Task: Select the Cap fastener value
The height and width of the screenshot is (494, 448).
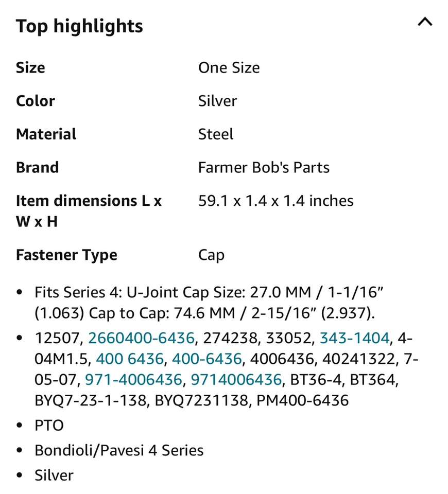Action: click(x=211, y=255)
